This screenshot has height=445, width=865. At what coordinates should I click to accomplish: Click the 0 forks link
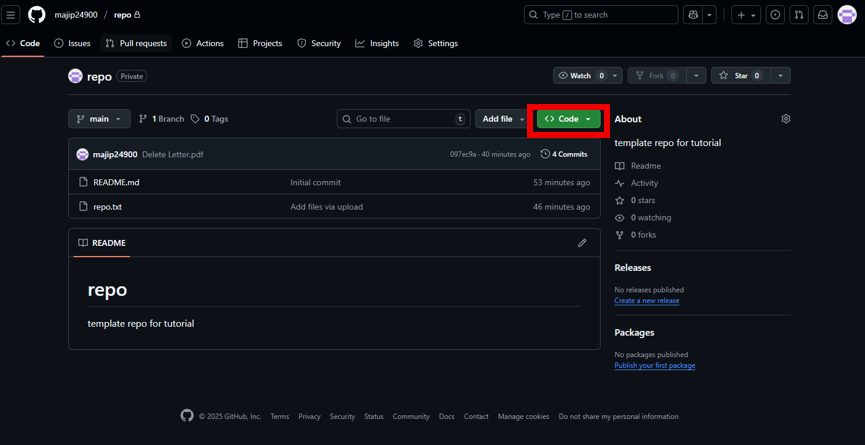point(636,234)
